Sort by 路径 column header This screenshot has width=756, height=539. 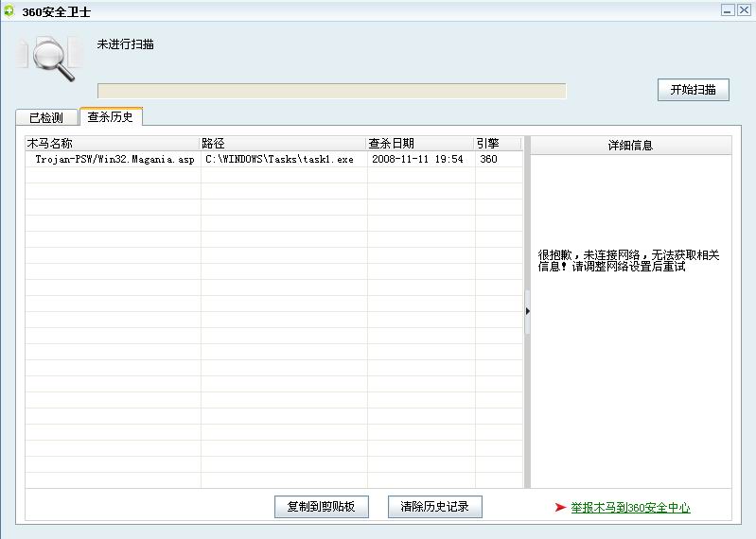[x=283, y=143]
